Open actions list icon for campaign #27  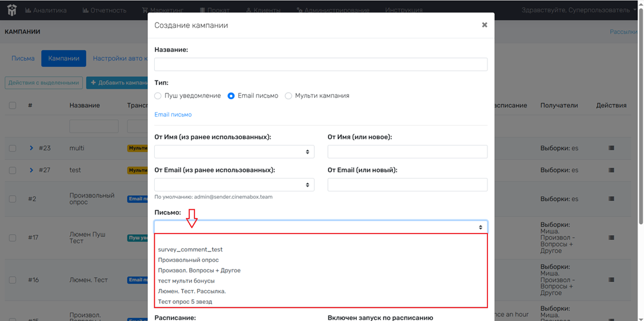coord(611,170)
